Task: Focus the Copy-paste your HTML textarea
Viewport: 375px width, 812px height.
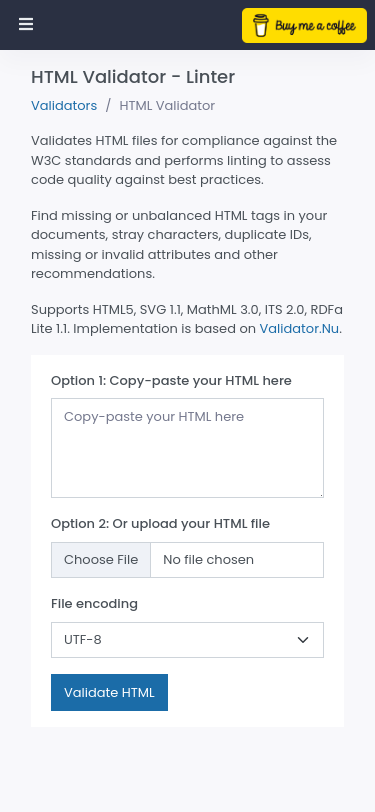Action: [188, 448]
